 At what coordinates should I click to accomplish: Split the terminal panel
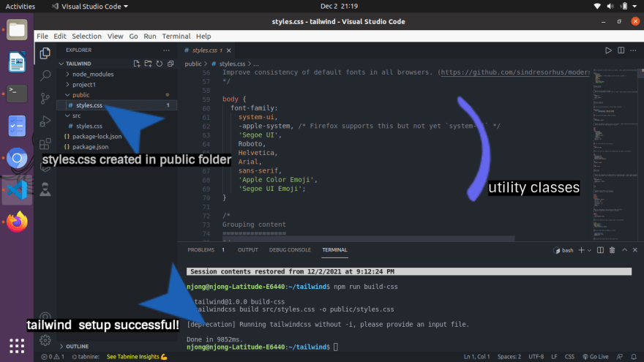coord(600,250)
